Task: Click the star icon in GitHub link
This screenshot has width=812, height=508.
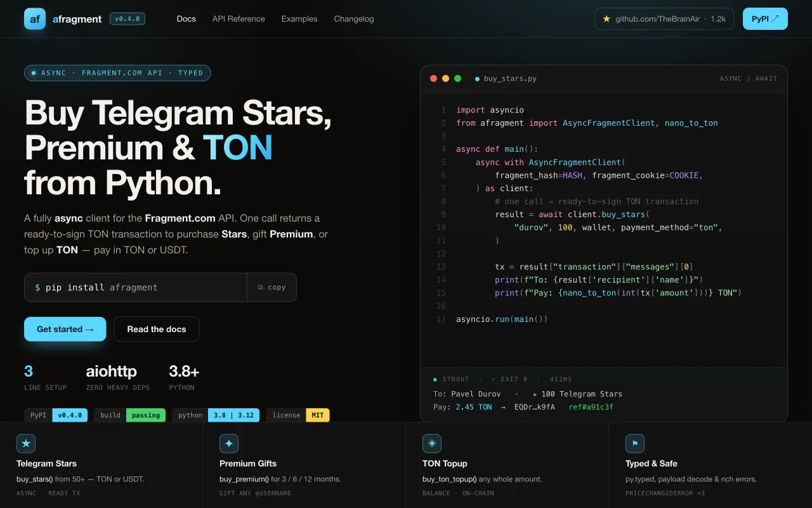Action: pyautogui.click(x=606, y=19)
